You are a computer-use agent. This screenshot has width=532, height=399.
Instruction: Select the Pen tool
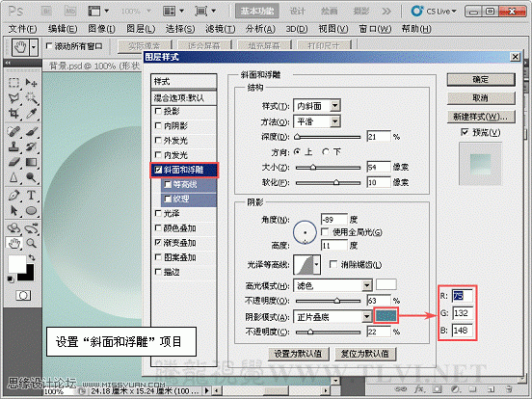tap(13, 196)
